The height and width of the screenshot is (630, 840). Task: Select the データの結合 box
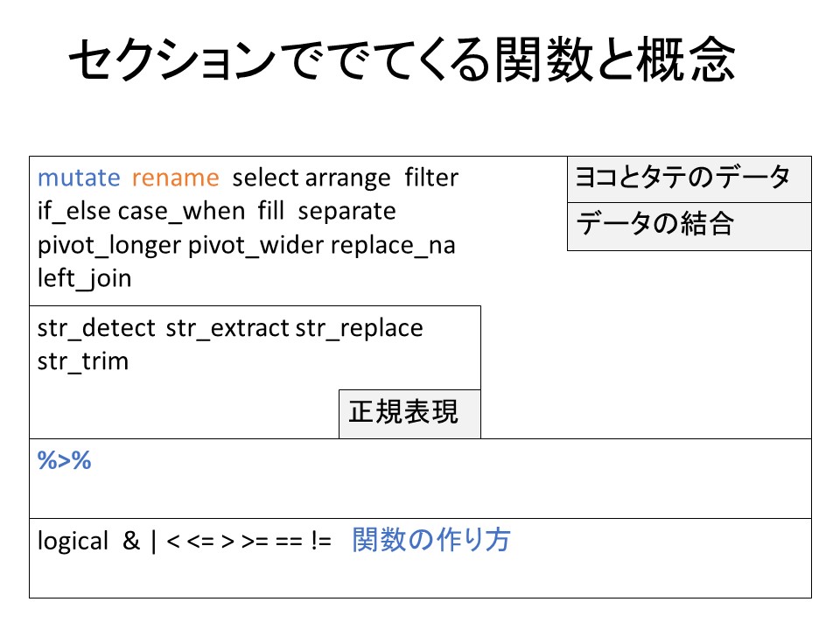[x=689, y=226]
